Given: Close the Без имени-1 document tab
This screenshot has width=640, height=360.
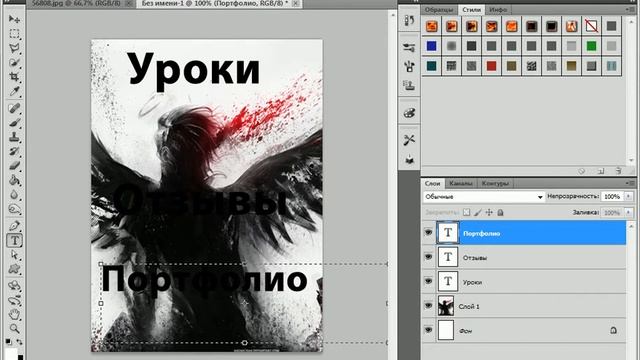Looking at the screenshot, I should pos(296,3).
